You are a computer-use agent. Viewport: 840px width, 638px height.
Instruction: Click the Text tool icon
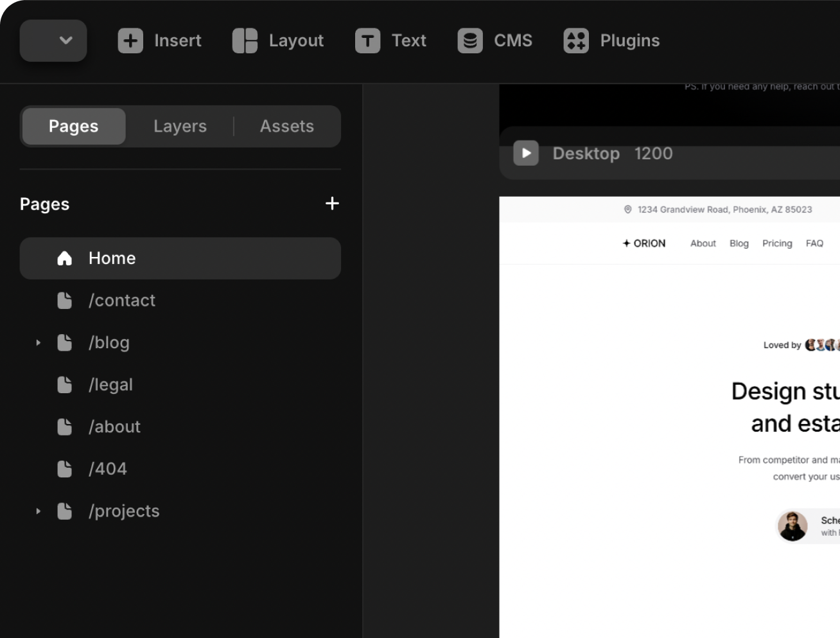(x=367, y=40)
